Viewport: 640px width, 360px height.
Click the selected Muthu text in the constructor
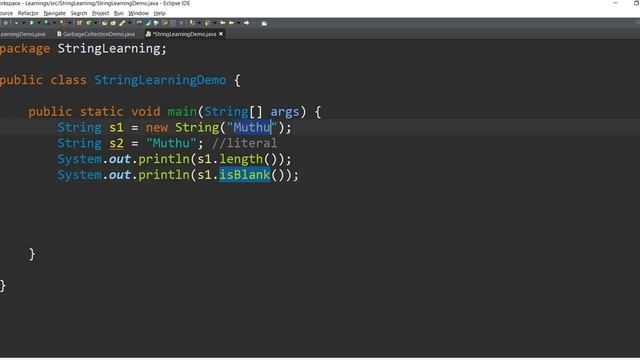[x=252, y=127]
